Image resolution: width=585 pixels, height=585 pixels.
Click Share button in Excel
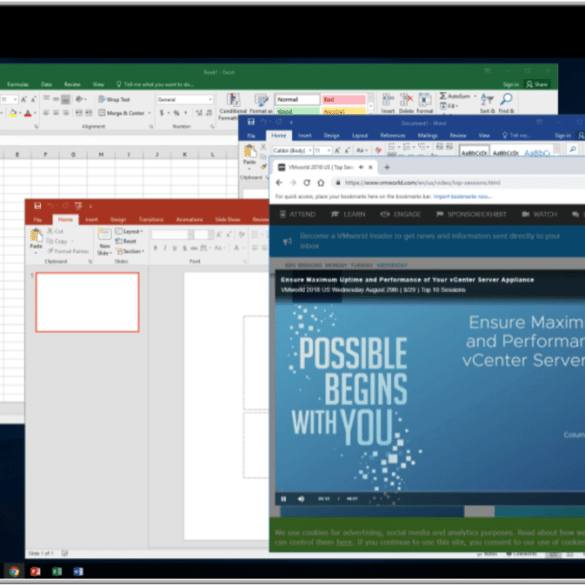click(x=537, y=84)
